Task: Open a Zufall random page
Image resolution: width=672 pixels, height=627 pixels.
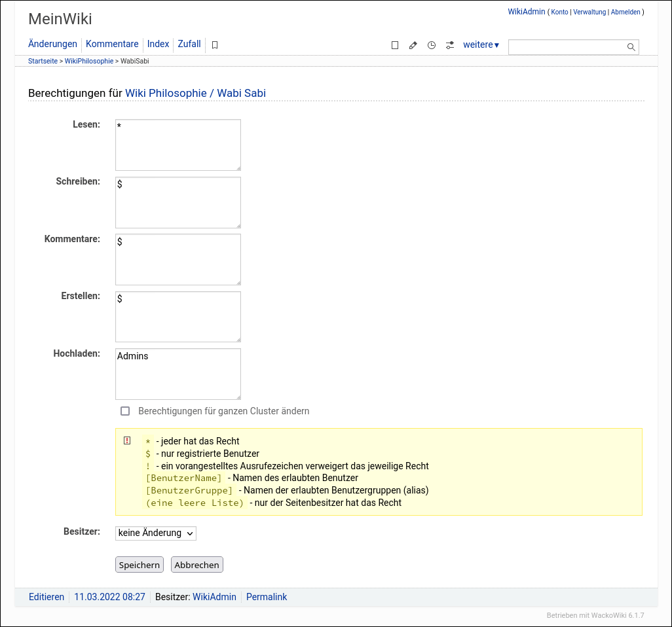Action: pyautogui.click(x=189, y=44)
